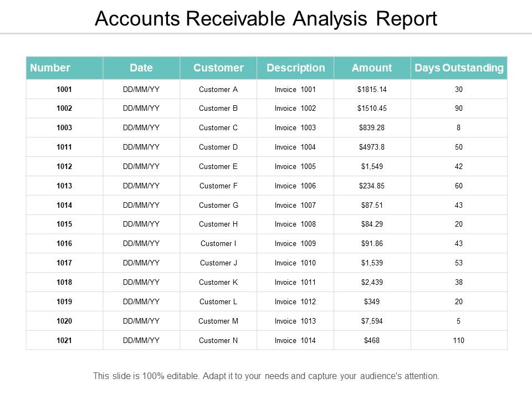
Task: Select the Customer G cell
Action: click(x=218, y=205)
